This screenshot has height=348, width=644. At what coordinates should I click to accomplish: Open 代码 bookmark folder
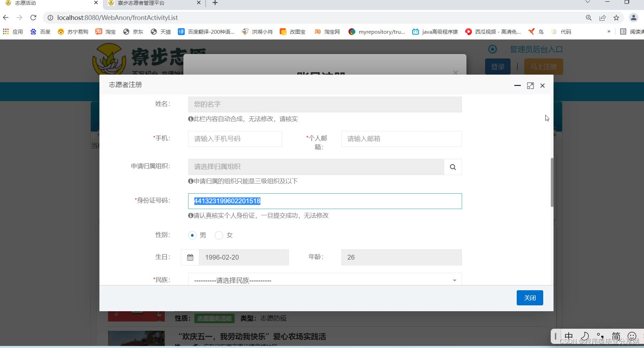[561, 32]
